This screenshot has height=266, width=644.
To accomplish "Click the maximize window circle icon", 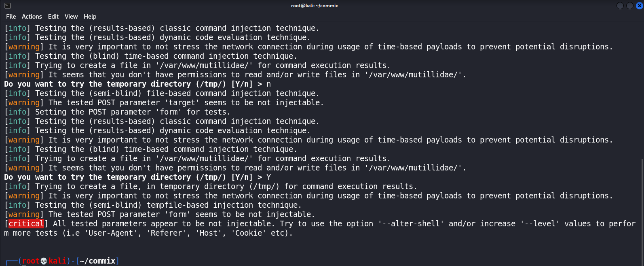I will (630, 5).
